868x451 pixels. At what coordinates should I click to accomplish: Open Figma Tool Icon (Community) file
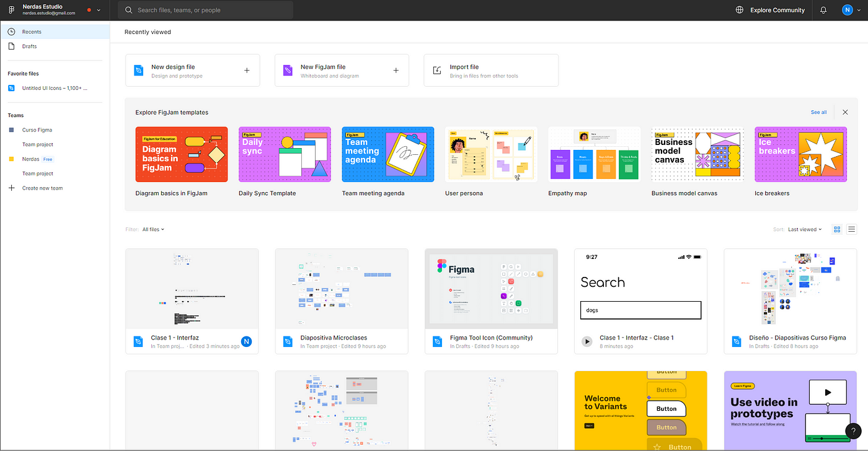click(491, 301)
